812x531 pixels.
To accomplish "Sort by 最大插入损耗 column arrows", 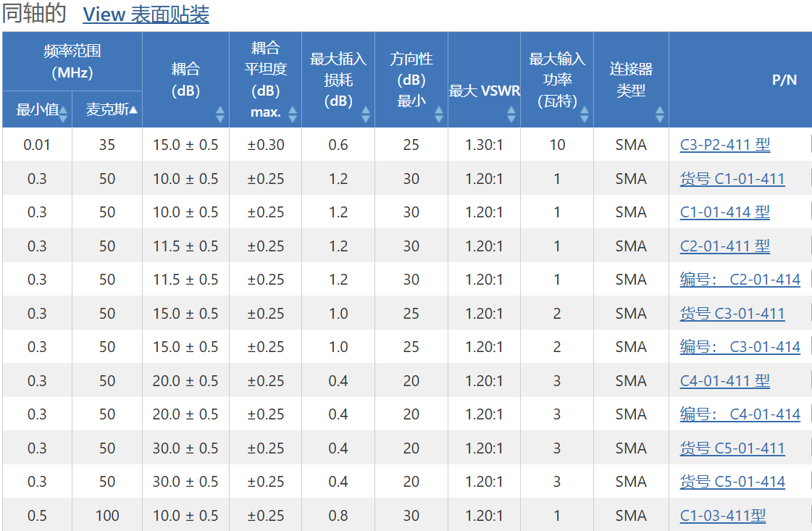I will (366, 114).
